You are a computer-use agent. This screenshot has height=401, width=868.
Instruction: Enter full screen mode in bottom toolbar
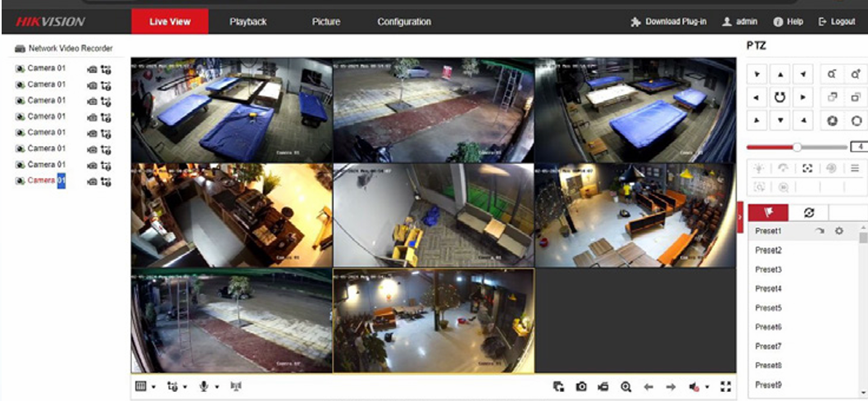(x=725, y=386)
